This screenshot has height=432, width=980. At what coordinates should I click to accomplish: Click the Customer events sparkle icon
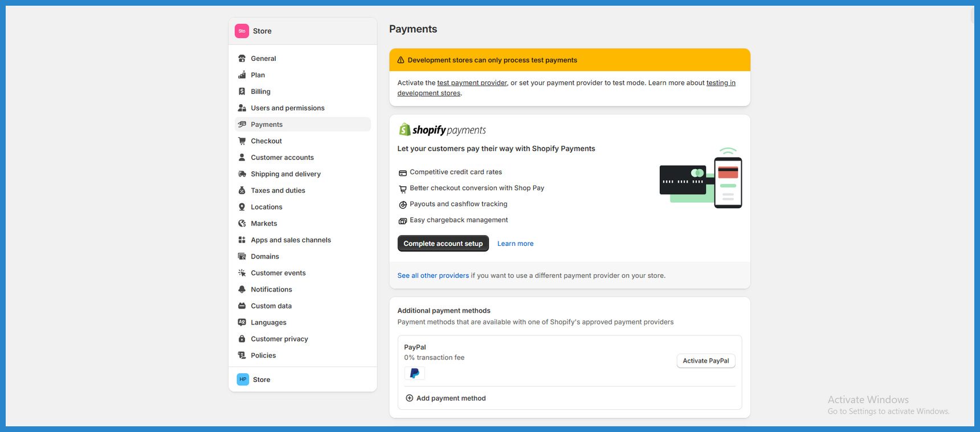pyautogui.click(x=242, y=273)
